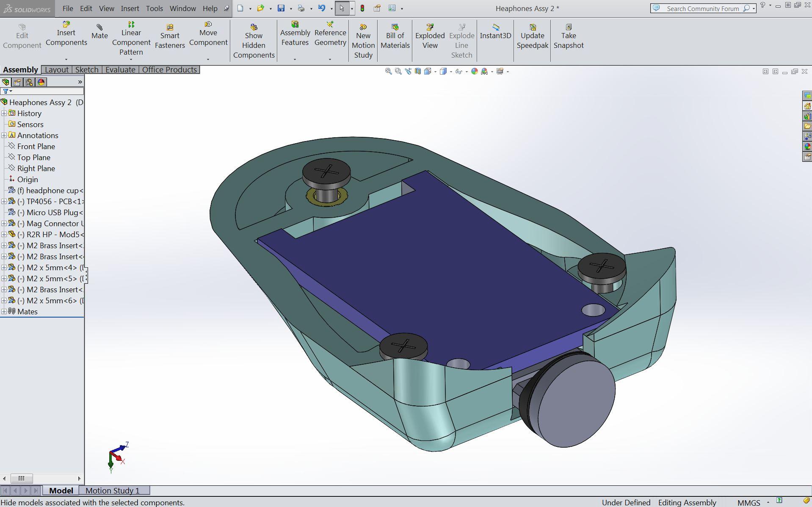Insert a Bill of Materials
This screenshot has height=507, width=812.
(x=395, y=36)
